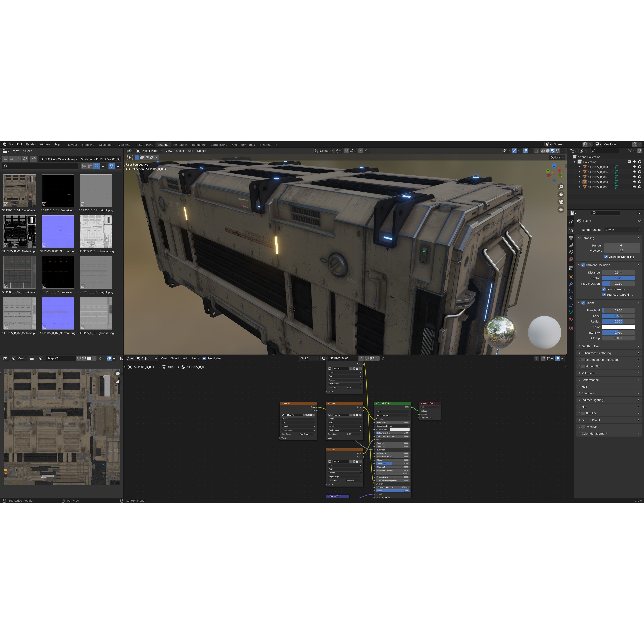Click the viewport zoom gizmo icon
The width and height of the screenshot is (644, 644).
pyautogui.click(x=561, y=187)
